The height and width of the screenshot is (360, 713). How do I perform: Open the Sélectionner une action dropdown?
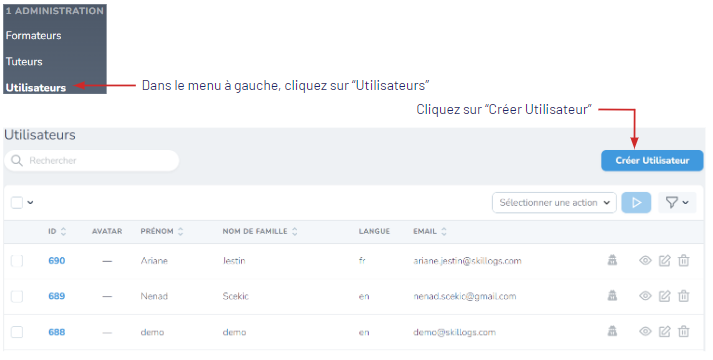554,203
